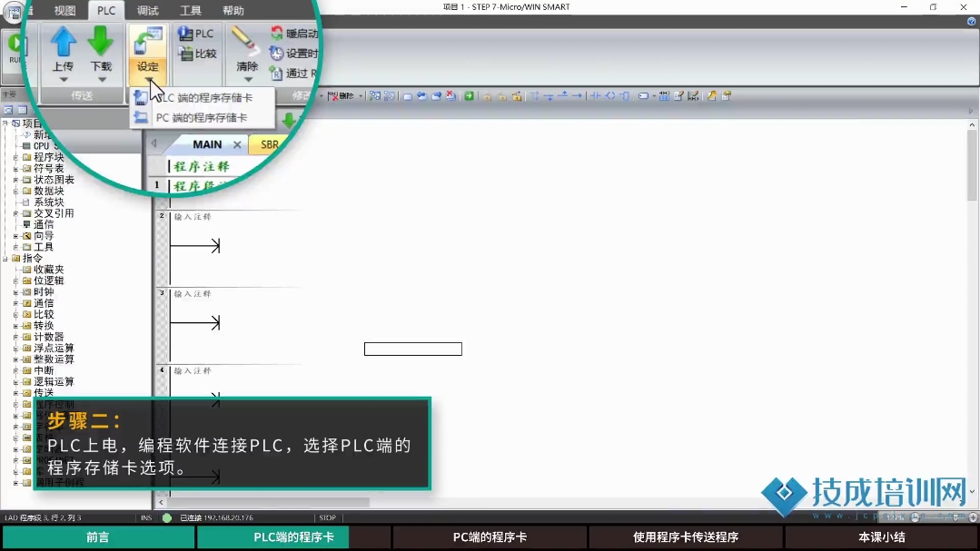The width and height of the screenshot is (980, 551).
Task: Select 通信 under the project node
Action: tap(44, 225)
